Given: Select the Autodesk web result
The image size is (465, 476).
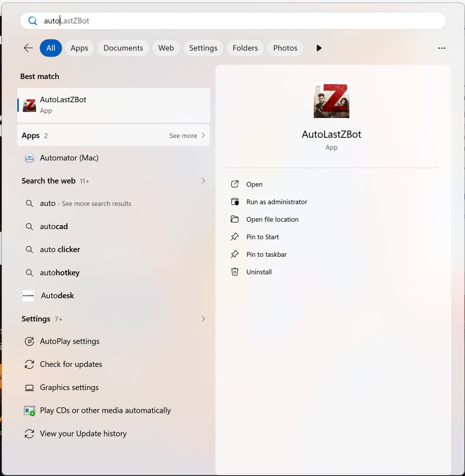Looking at the screenshot, I should [114, 296].
